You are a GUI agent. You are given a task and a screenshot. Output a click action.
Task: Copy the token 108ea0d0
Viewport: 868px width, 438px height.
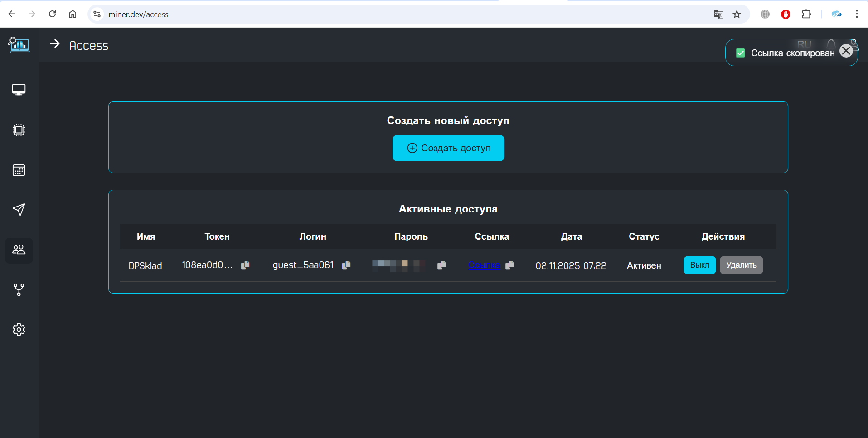click(x=245, y=265)
